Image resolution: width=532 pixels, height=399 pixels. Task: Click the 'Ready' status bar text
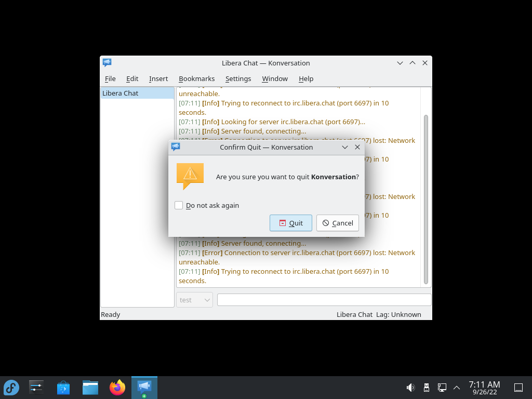111,314
